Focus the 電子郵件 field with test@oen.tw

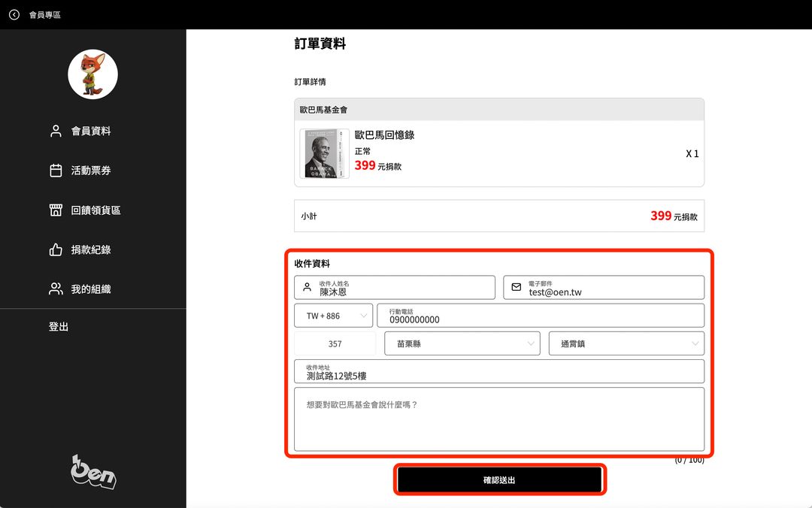coord(604,287)
